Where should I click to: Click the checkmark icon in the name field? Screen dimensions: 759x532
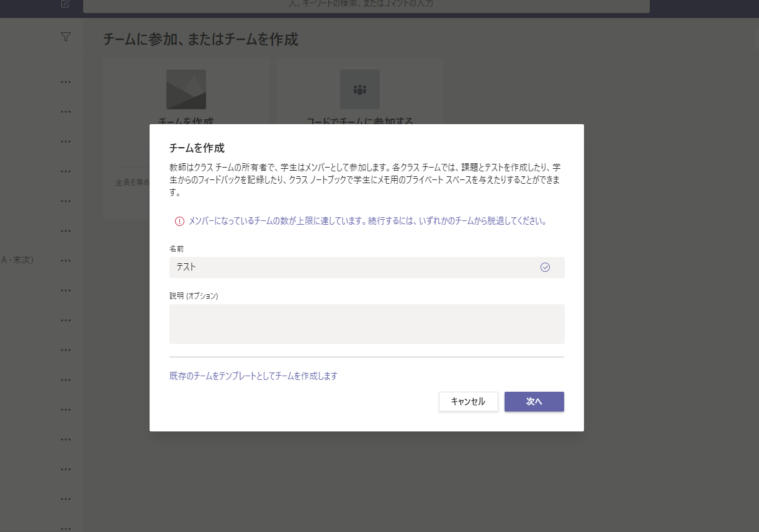(545, 267)
